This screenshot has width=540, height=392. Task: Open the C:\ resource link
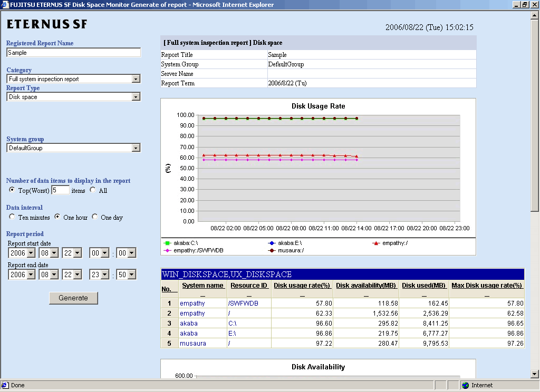(233, 323)
